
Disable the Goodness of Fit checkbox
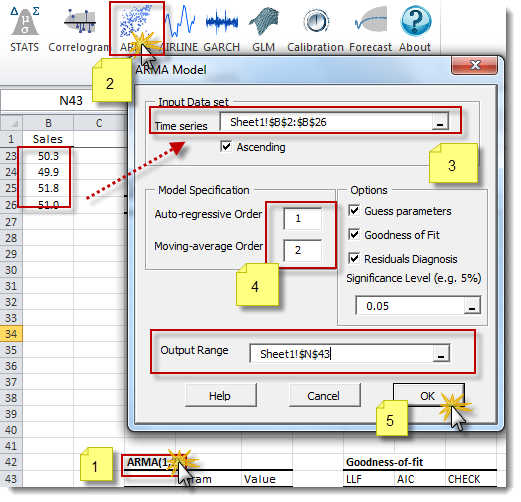coord(354,234)
